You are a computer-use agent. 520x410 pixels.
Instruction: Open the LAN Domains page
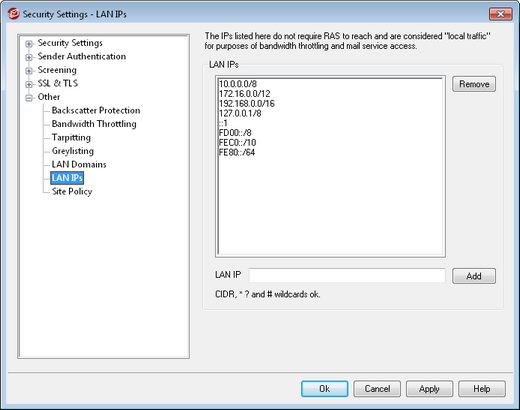[x=79, y=164]
